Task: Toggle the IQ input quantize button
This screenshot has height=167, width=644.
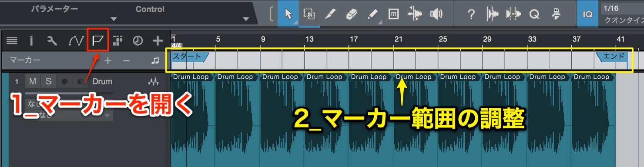Action: [x=588, y=14]
